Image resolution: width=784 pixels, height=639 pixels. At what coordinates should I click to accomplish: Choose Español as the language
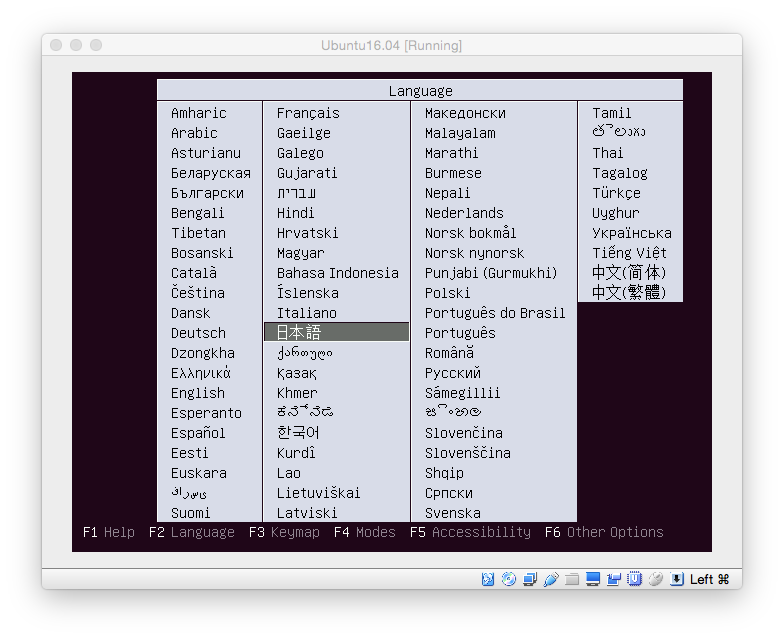click(x=198, y=433)
